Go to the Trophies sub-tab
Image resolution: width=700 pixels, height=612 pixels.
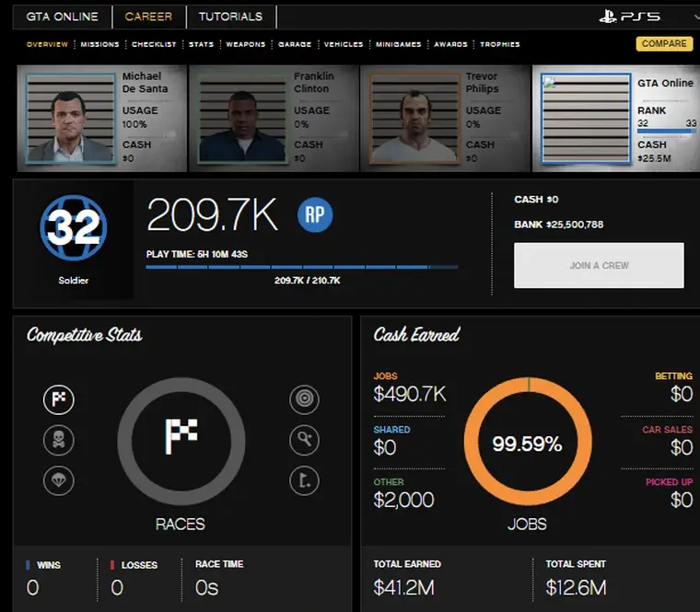click(500, 44)
